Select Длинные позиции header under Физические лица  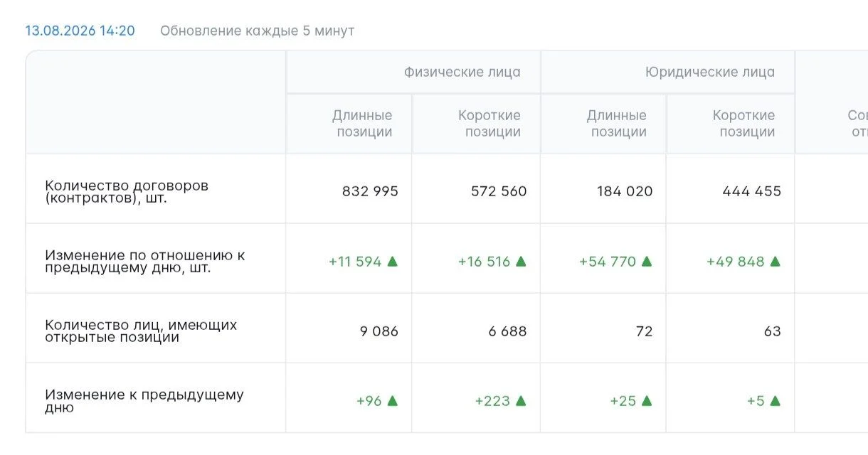point(362,123)
